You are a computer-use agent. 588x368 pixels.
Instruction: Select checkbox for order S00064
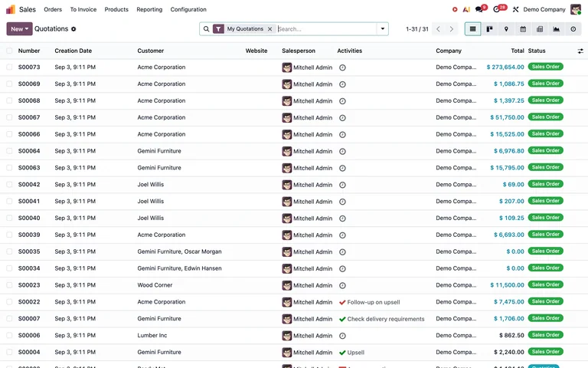point(9,151)
